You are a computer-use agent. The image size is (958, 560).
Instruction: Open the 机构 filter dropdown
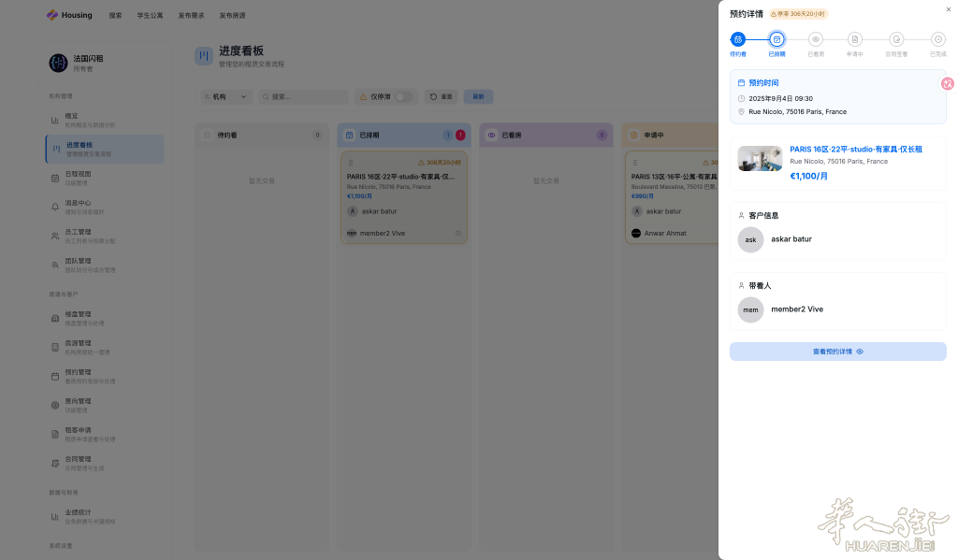(225, 96)
